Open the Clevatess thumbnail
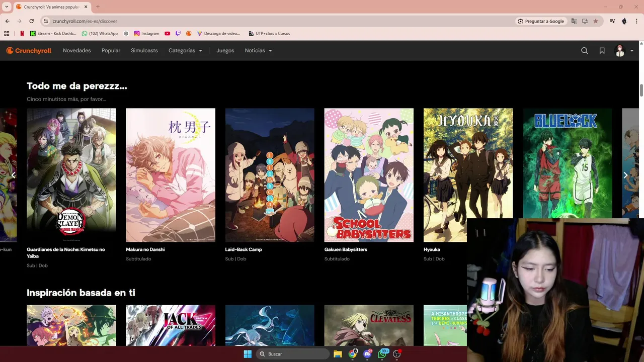This screenshot has height=362, width=644. tap(369, 325)
